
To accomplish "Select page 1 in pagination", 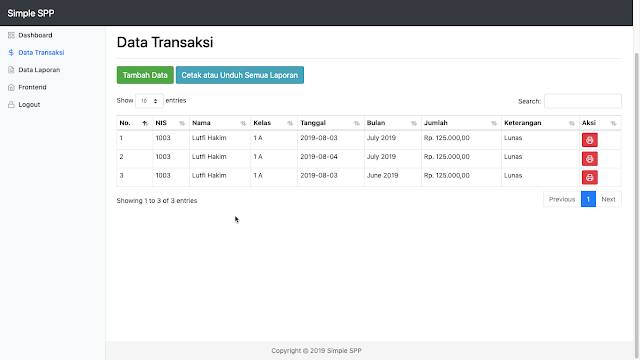I will pos(588,199).
